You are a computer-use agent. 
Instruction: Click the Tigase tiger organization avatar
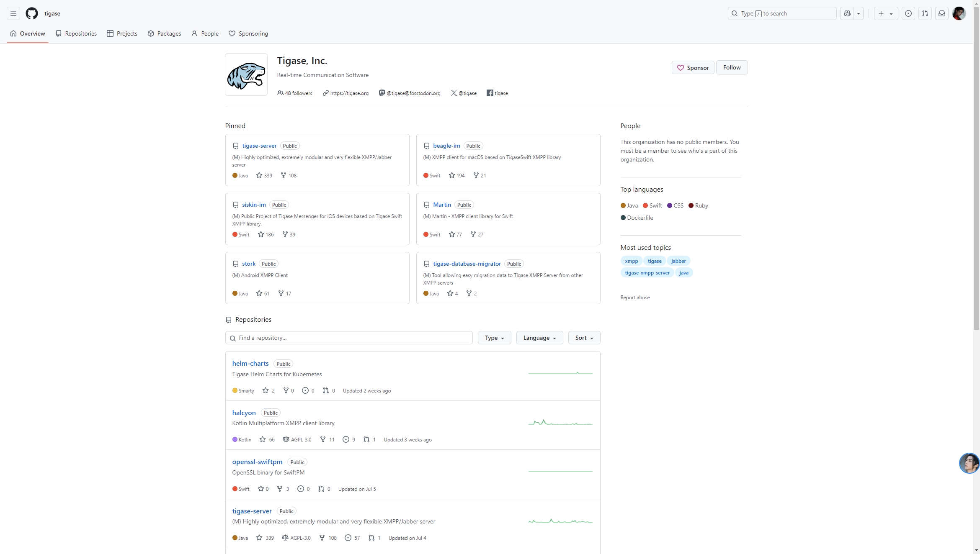click(x=246, y=74)
